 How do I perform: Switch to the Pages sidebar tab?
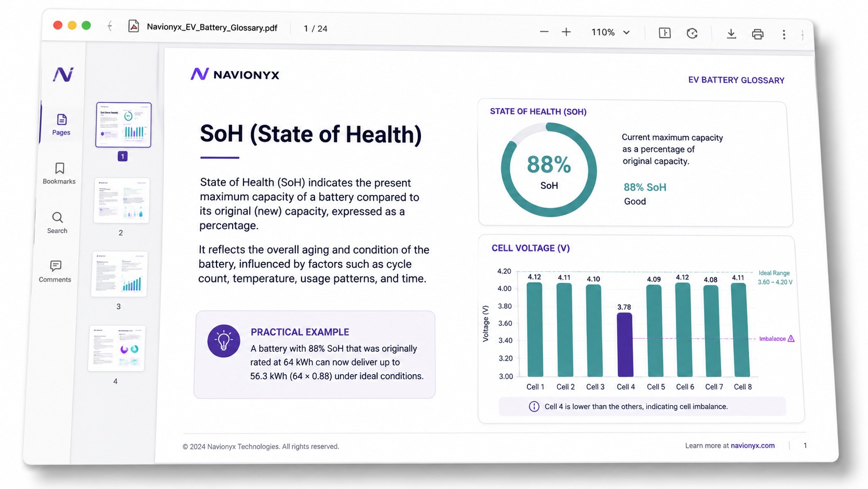point(61,125)
